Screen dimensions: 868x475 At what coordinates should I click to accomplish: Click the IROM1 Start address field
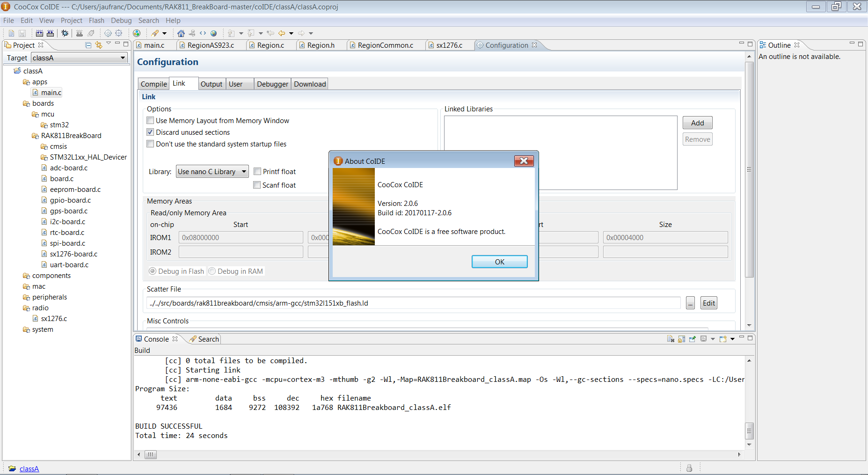241,238
